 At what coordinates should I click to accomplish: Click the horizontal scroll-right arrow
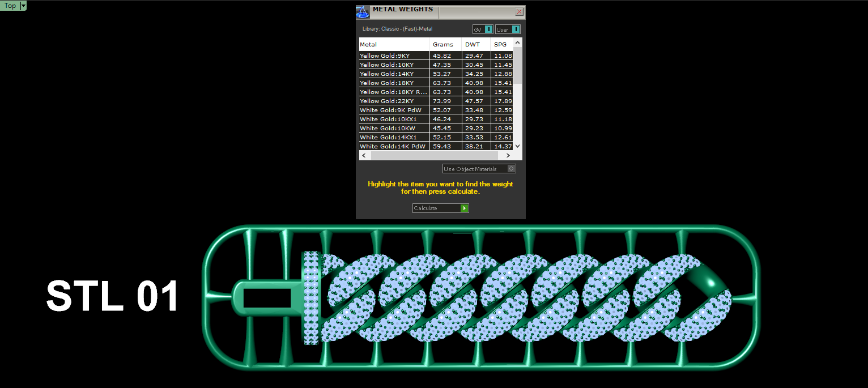[x=508, y=155]
